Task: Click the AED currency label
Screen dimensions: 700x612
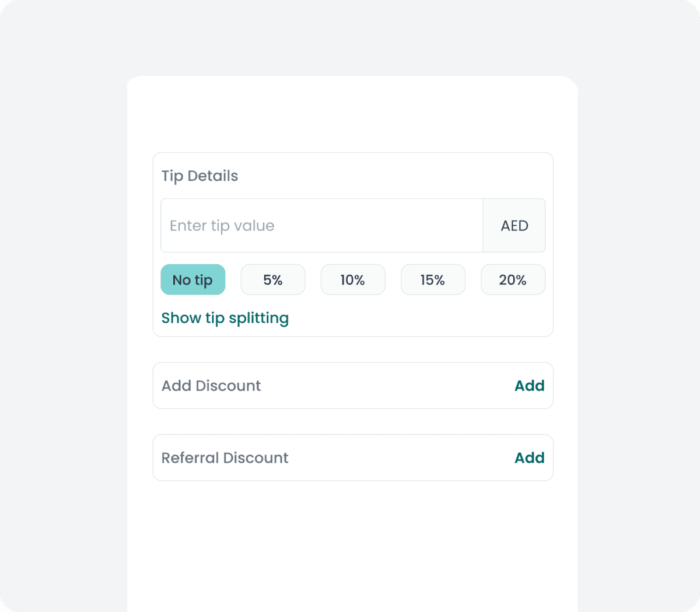Action: (x=514, y=226)
